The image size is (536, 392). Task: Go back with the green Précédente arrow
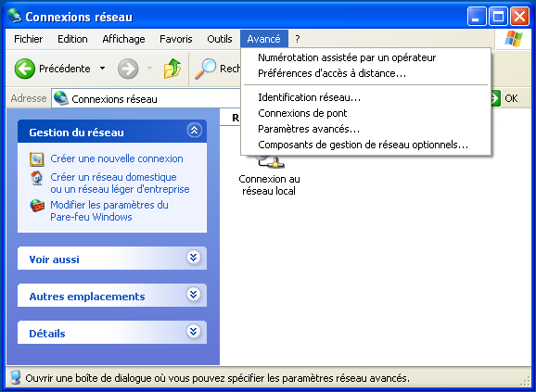25,69
